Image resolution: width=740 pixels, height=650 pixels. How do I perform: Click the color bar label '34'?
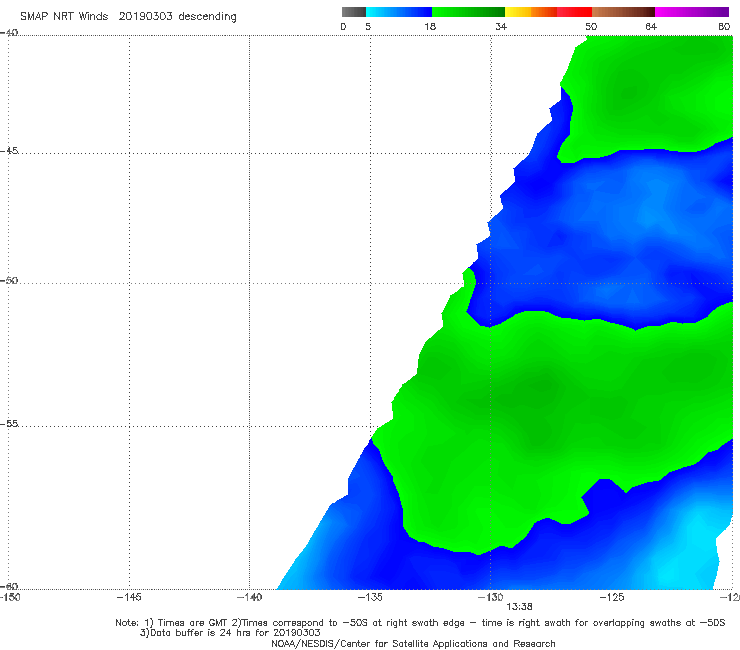501,27
